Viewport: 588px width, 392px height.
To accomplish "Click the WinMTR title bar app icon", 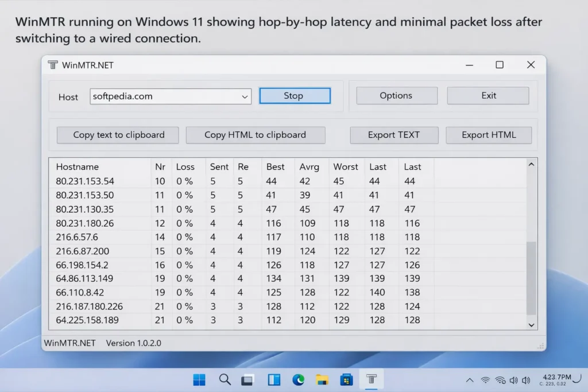I will click(53, 65).
